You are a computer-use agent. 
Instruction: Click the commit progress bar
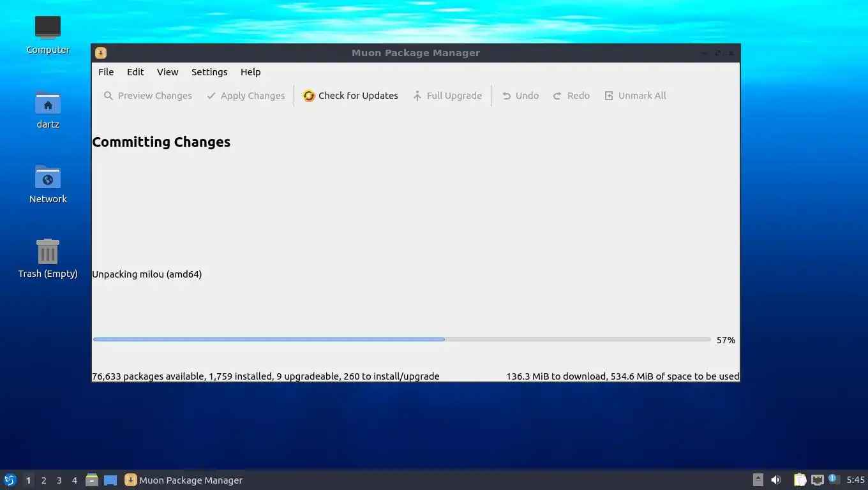(x=401, y=339)
